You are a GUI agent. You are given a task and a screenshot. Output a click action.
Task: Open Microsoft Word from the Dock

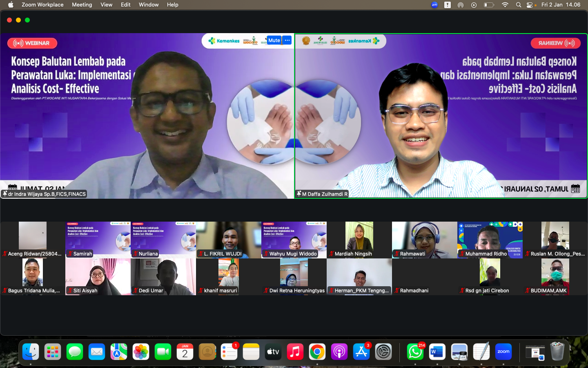[437, 352]
